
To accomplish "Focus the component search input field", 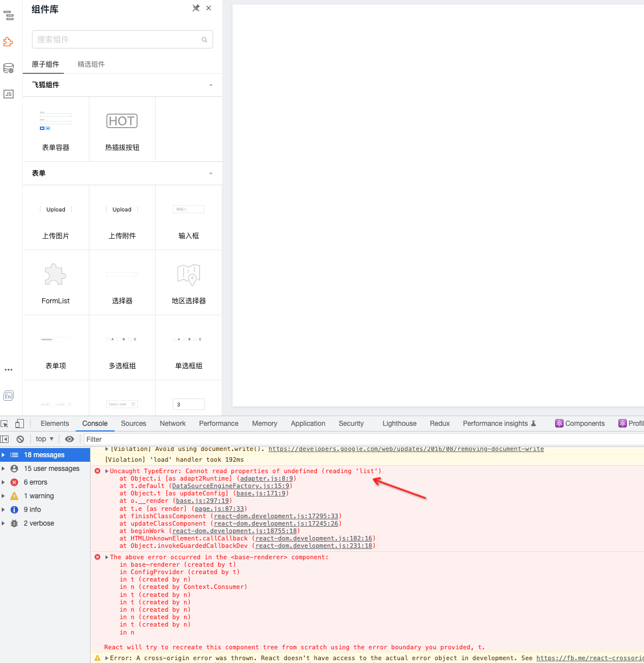I will tap(122, 39).
